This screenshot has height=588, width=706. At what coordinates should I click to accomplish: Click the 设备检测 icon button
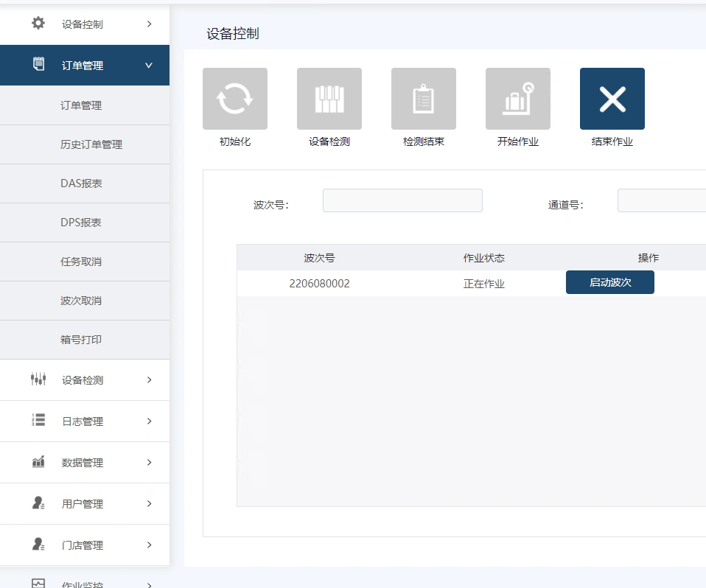coord(329,99)
